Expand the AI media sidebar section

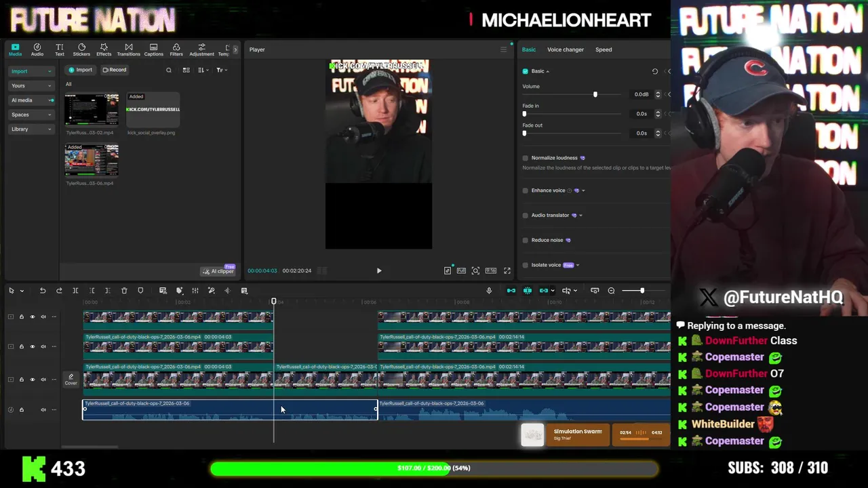click(x=31, y=100)
